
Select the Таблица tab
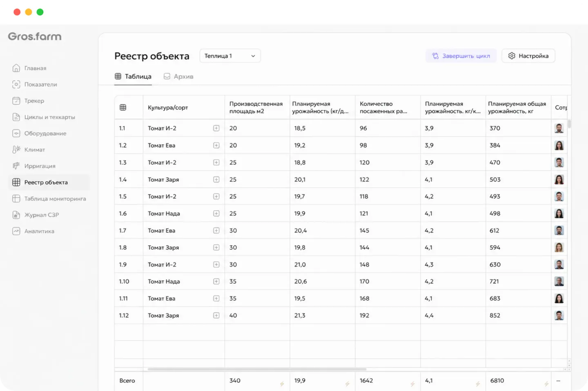point(133,76)
